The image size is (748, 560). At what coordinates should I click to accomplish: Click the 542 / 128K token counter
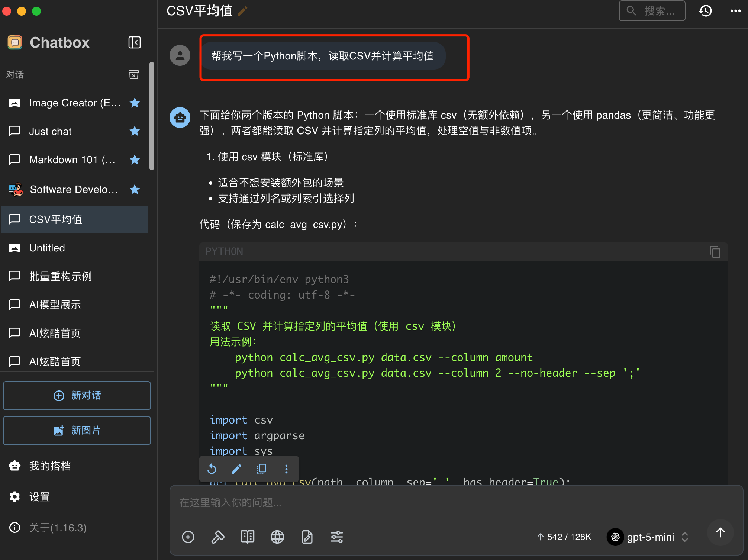[564, 537]
